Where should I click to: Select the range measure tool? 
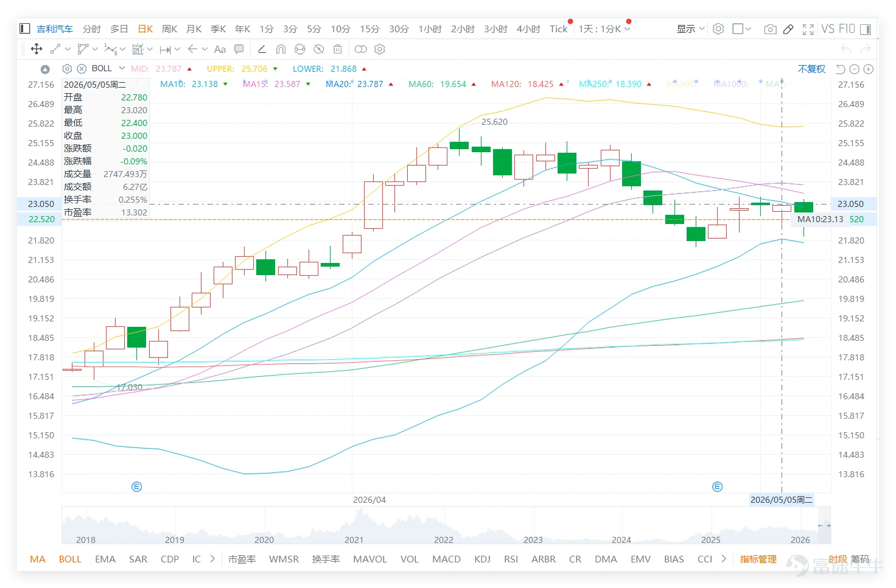pyautogui.click(x=166, y=49)
